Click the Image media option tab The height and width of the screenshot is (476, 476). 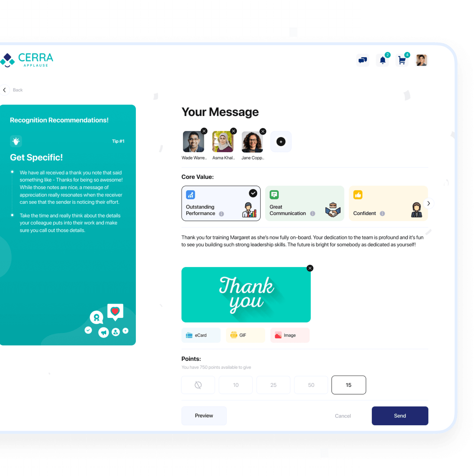click(288, 335)
